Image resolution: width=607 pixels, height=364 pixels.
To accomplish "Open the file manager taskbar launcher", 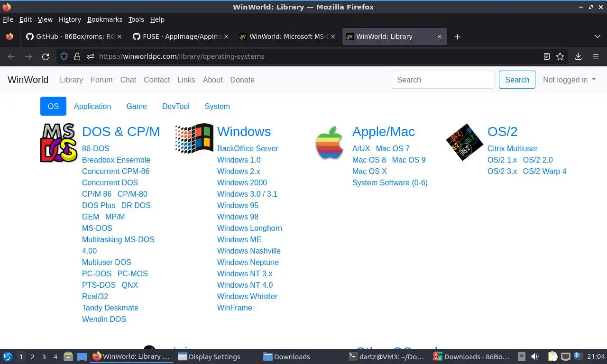I will pyautogui.click(x=68, y=356).
